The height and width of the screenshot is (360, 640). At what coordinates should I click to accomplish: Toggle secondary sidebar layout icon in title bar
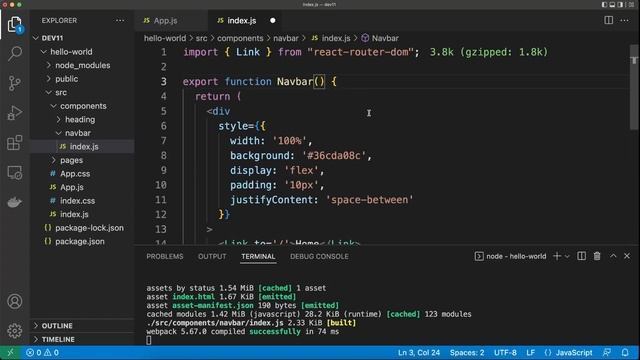tap(620, 4)
